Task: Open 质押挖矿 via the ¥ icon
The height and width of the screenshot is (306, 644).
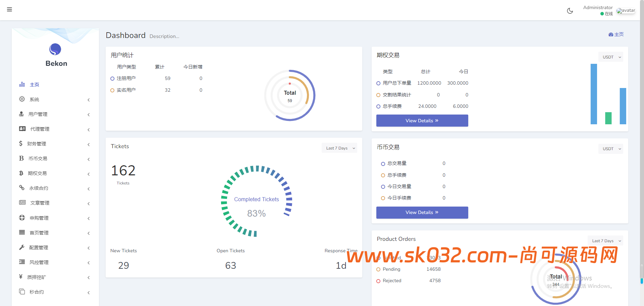Action: click(x=21, y=277)
